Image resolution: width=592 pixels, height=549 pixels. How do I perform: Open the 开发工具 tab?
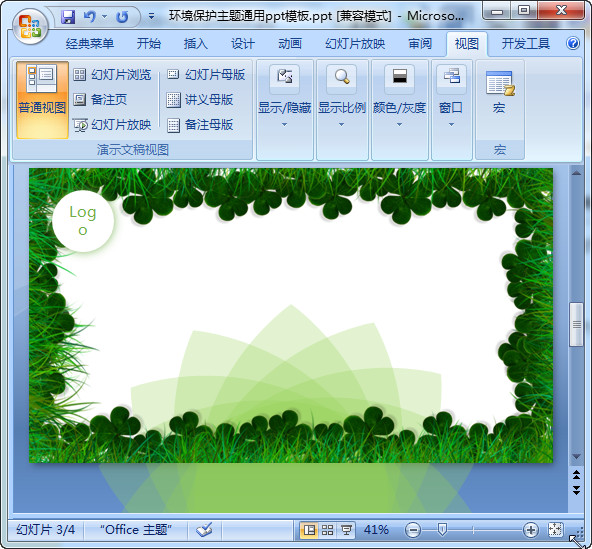tap(526, 44)
